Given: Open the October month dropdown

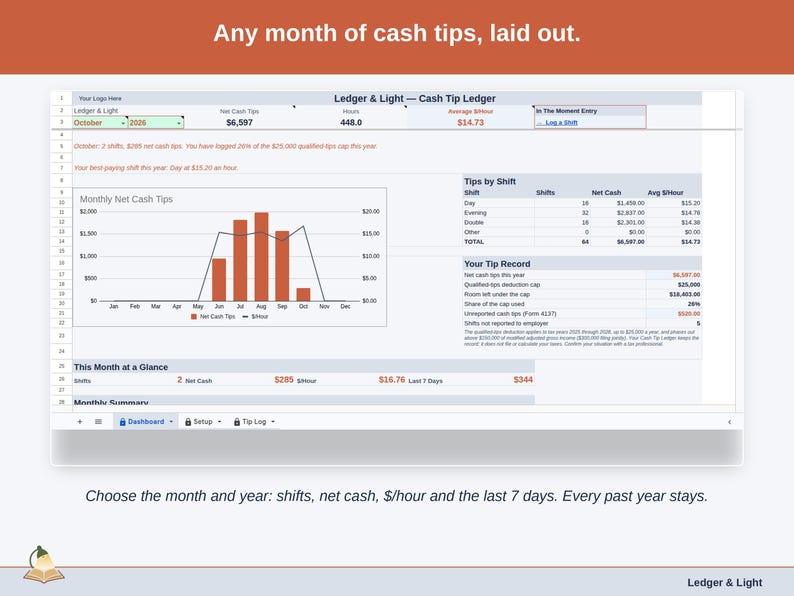Looking at the screenshot, I should (x=123, y=123).
